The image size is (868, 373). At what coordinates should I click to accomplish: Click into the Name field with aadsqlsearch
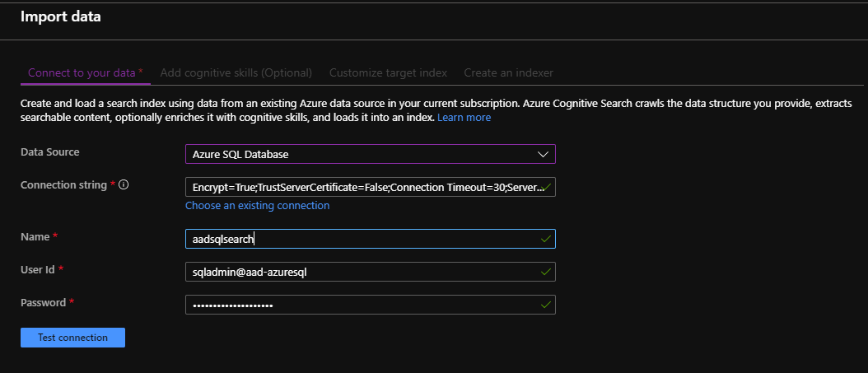[x=371, y=239]
